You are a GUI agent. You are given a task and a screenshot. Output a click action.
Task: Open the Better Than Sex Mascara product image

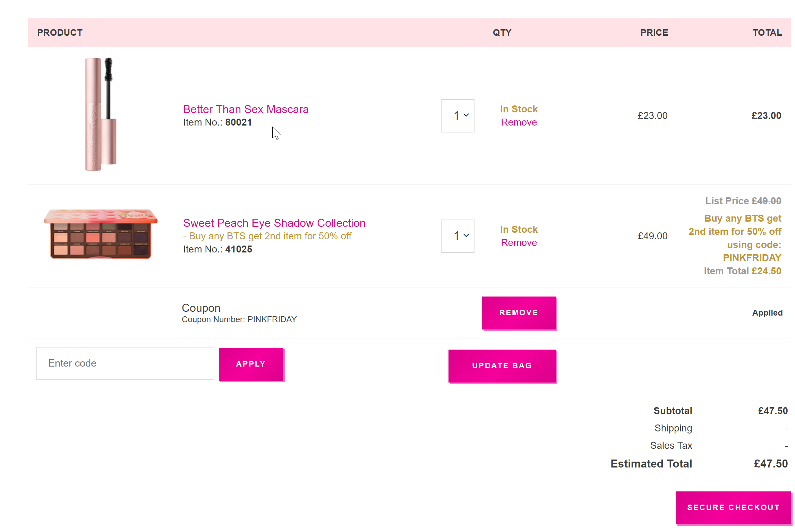point(100,114)
